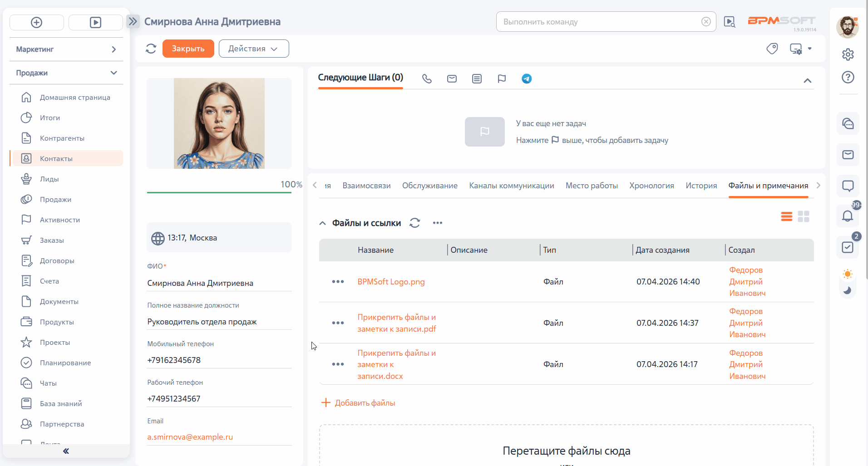Click the Закрыть button

(x=188, y=49)
